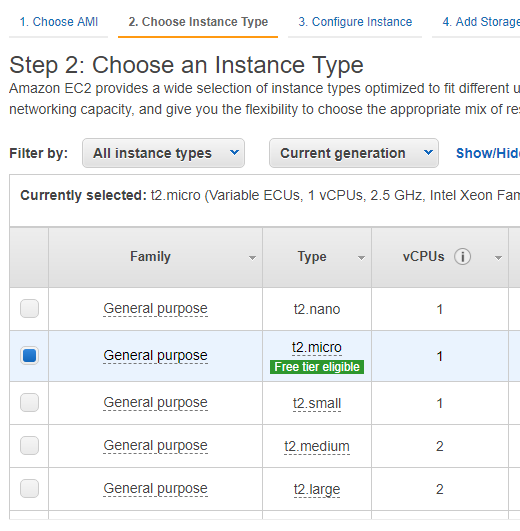Click the Filter by label
Screen dimensions: 520x531
point(39,153)
